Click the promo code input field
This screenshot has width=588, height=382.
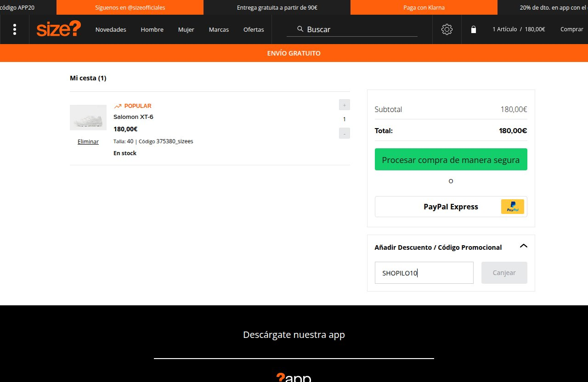click(424, 273)
